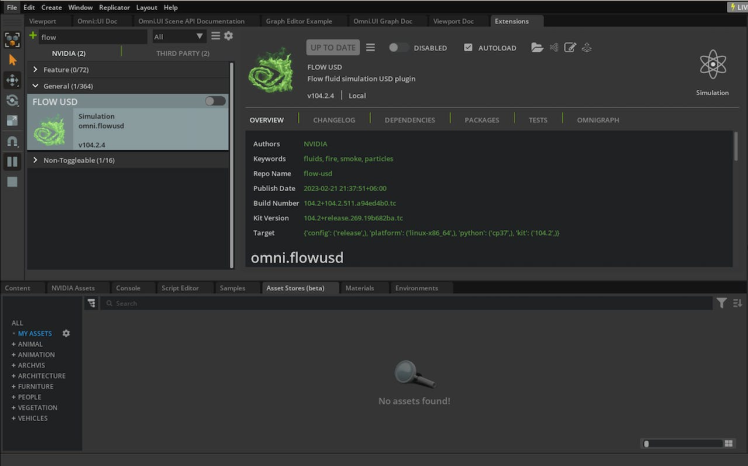
Task: Open the 'All' filter dropdown
Action: pos(179,36)
